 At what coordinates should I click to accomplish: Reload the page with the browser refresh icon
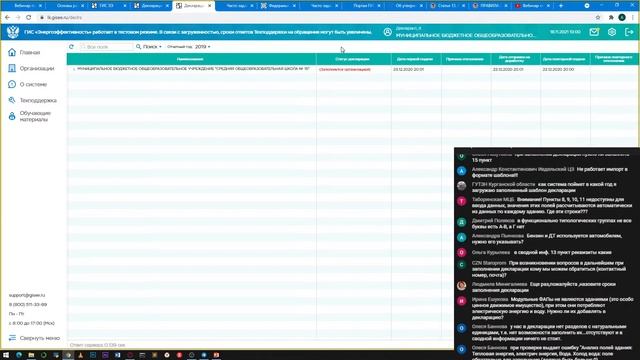pyautogui.click(x=29, y=18)
